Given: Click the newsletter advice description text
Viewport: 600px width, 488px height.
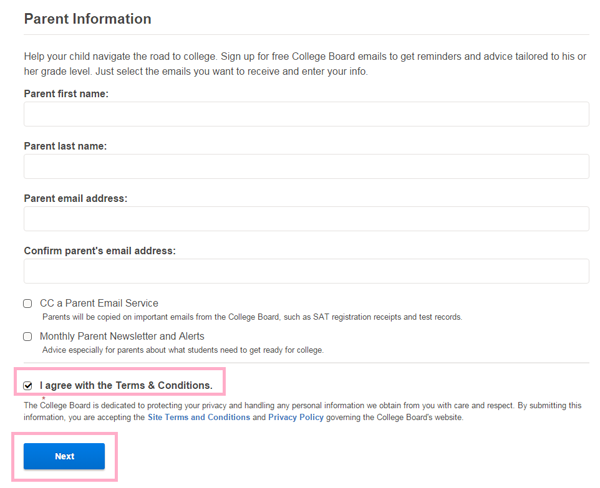Looking at the screenshot, I should (181, 350).
